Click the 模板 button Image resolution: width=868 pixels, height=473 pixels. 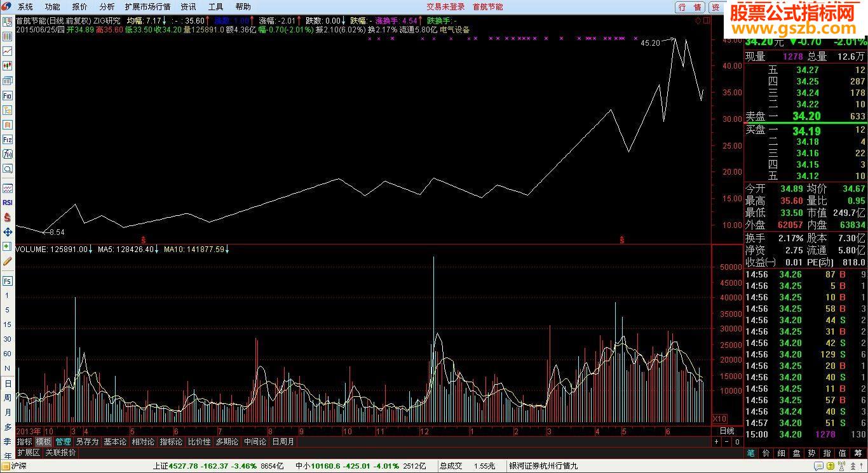point(43,442)
